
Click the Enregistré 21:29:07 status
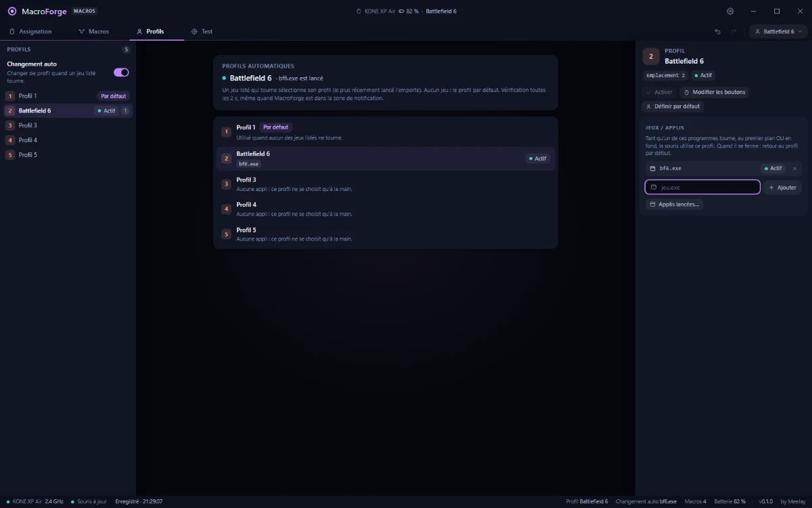pyautogui.click(x=139, y=501)
